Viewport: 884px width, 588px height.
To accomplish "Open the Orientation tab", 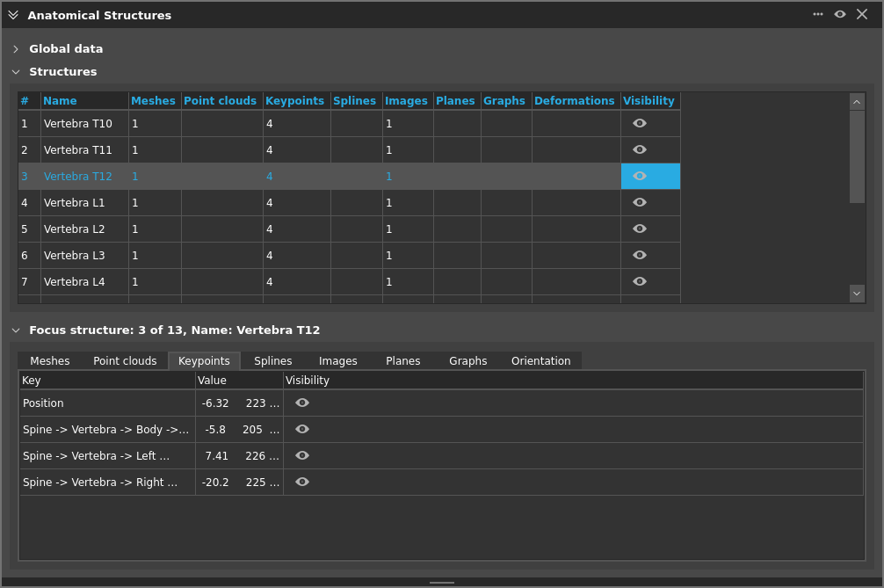I will (x=540, y=361).
